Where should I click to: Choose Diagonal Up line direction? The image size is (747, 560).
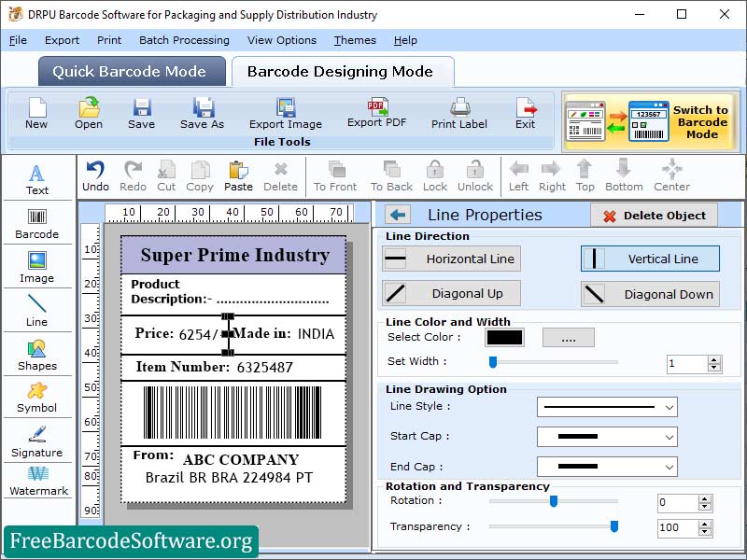(x=451, y=294)
